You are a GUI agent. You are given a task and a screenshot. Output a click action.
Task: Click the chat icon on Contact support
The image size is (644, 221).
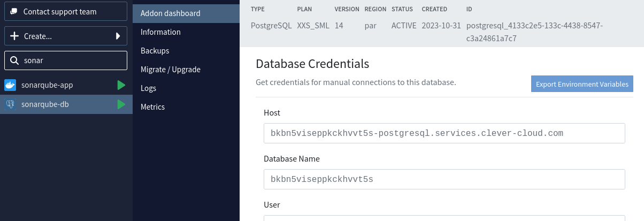[x=14, y=12]
